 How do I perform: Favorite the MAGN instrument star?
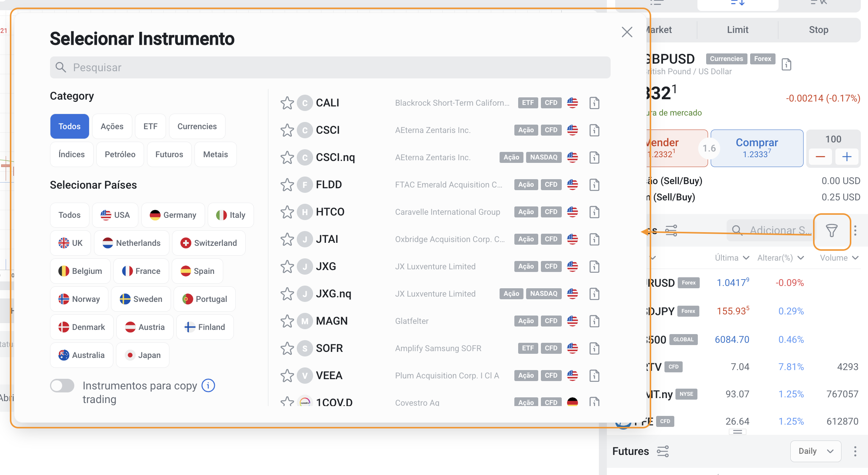coord(287,321)
